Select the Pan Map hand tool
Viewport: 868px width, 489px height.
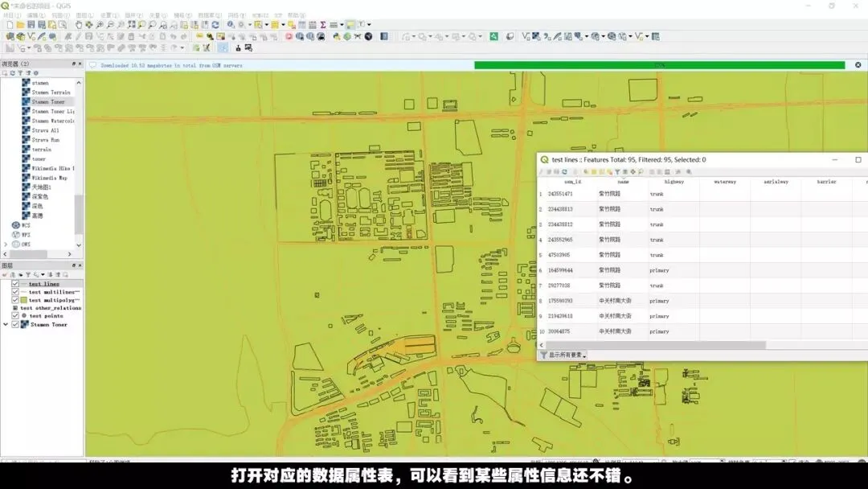point(79,25)
